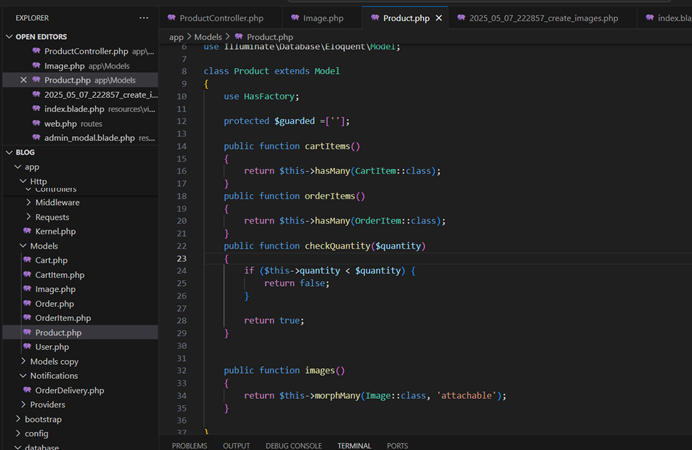
Task: Click Models in the breadcrumb path
Action: [207, 37]
